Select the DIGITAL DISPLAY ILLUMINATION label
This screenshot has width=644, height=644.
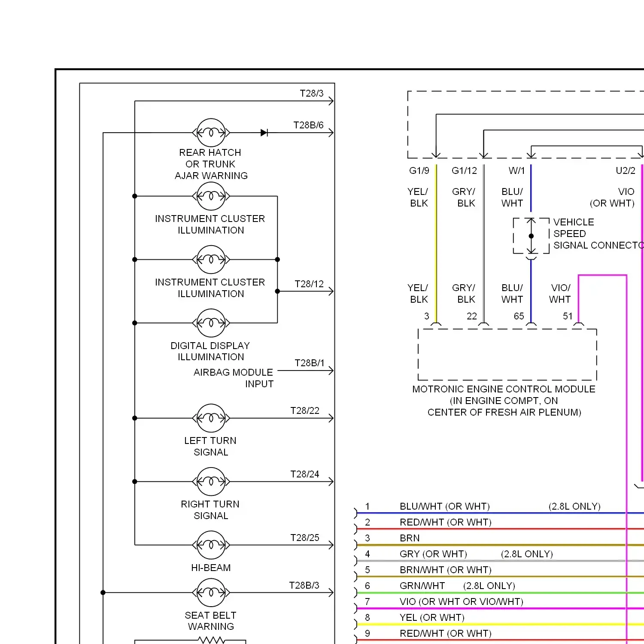coord(210,351)
